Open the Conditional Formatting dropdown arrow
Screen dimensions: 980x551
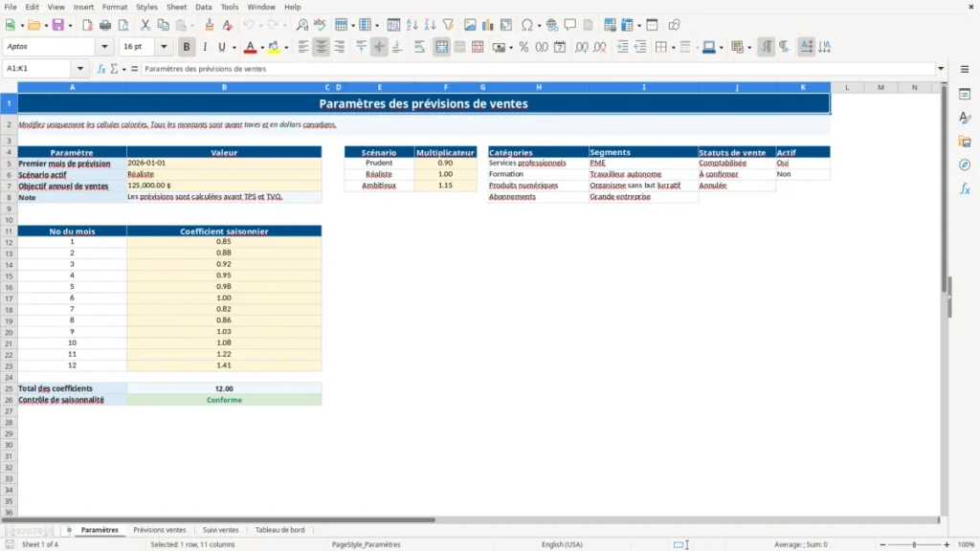749,48
